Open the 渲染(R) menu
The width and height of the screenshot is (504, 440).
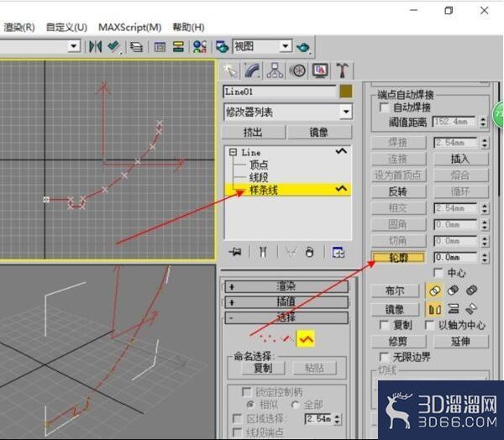(x=19, y=28)
